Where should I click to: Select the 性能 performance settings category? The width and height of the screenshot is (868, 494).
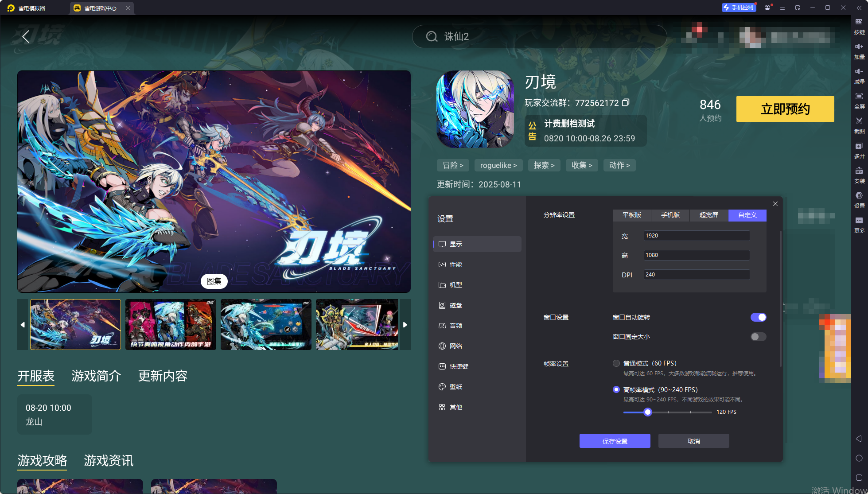477,265
